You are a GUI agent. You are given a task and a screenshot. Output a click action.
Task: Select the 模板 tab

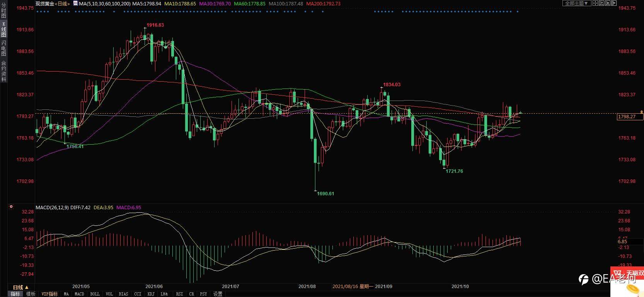31,294
